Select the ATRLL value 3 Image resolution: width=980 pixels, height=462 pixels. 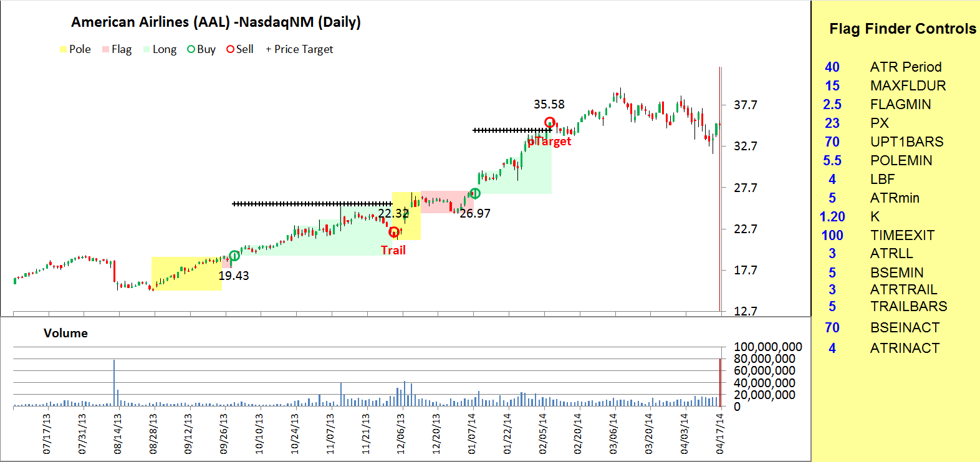click(832, 253)
